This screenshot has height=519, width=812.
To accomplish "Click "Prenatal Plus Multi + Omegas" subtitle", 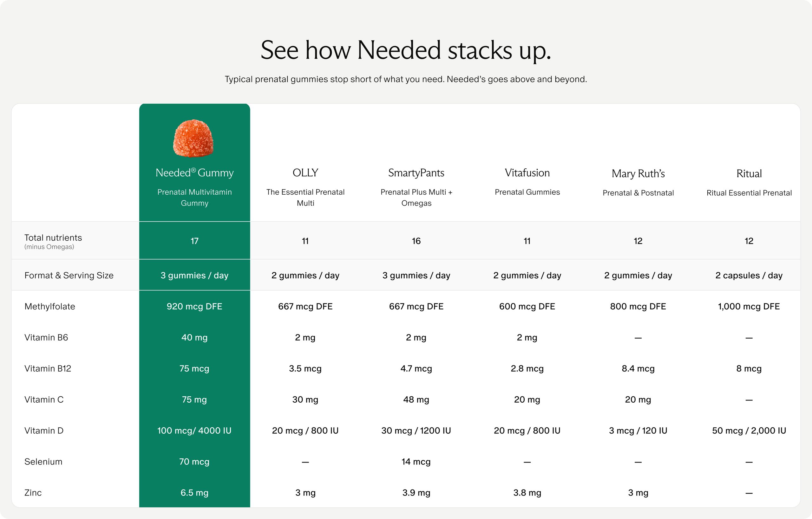I will pyautogui.click(x=416, y=198).
